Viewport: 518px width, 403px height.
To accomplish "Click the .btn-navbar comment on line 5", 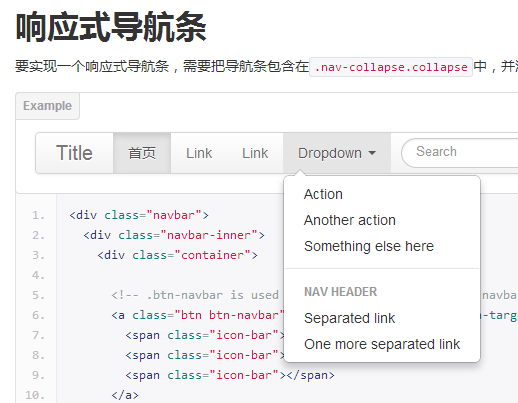I will 195,295.
